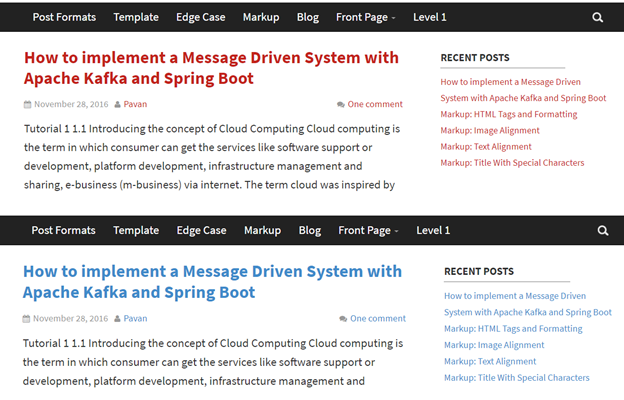This screenshot has width=624, height=400.
Task: Select Markup in the top navigation bar
Action: pos(261,17)
